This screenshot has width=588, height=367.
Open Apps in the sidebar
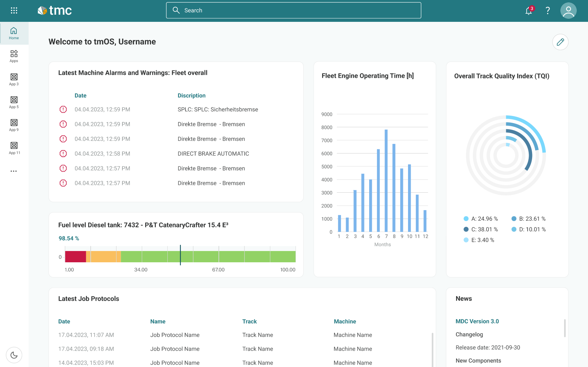tap(14, 56)
